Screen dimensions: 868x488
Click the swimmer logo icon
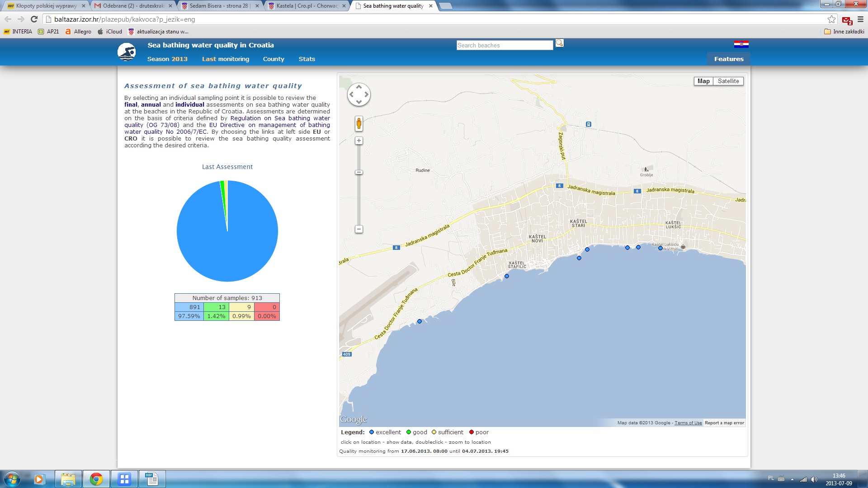click(127, 52)
